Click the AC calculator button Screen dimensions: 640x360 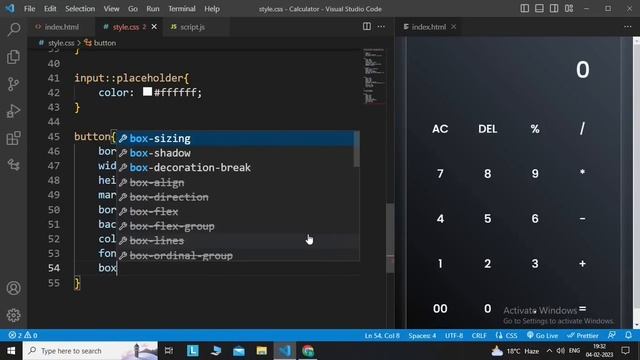point(440,129)
